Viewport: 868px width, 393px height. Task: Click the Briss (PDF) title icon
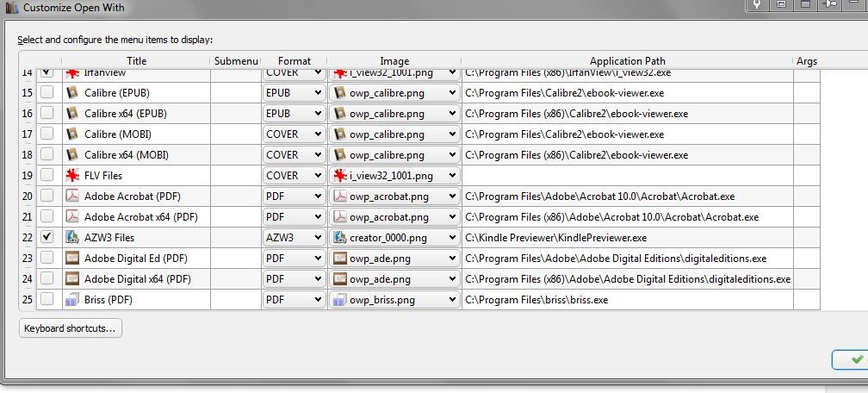pyautogui.click(x=72, y=299)
